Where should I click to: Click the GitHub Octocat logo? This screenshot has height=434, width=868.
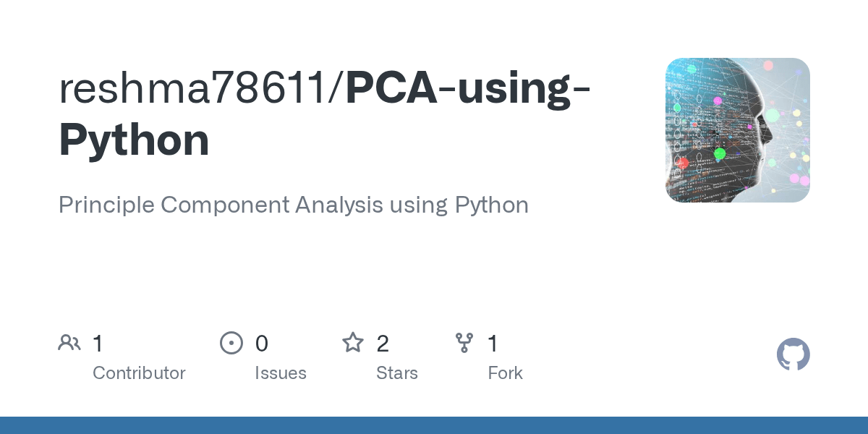point(793,355)
